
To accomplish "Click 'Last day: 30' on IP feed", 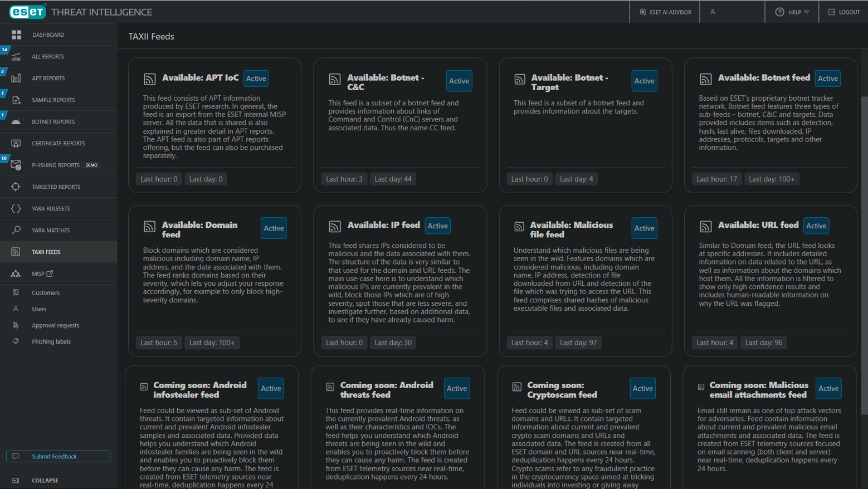I will coord(393,343).
